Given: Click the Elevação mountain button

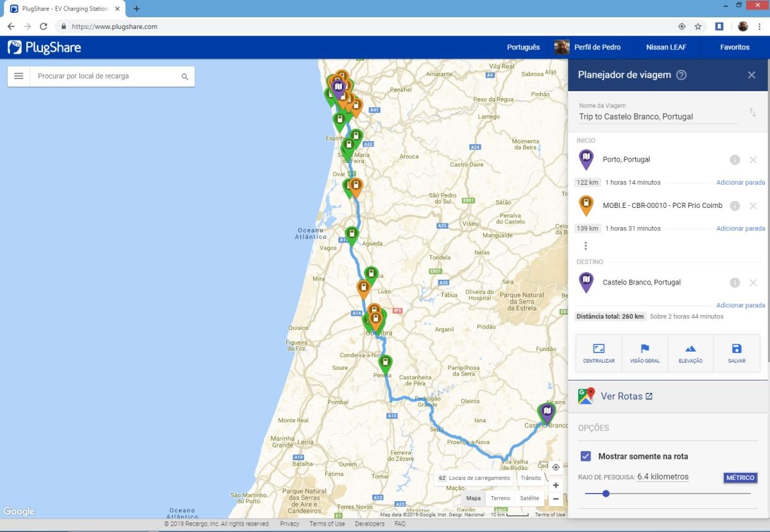Looking at the screenshot, I should point(690,353).
